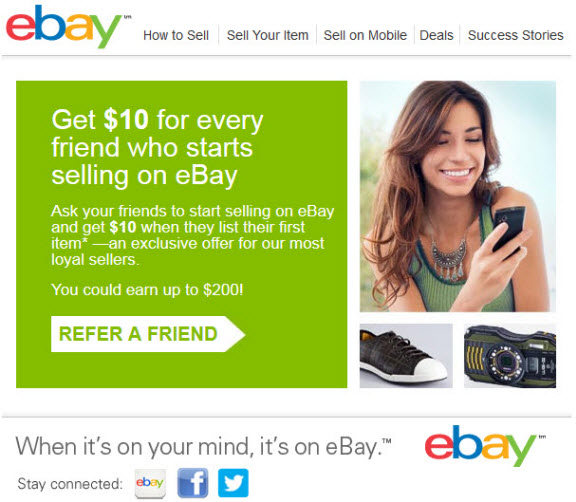Open the How to Sell menu link

[176, 35]
